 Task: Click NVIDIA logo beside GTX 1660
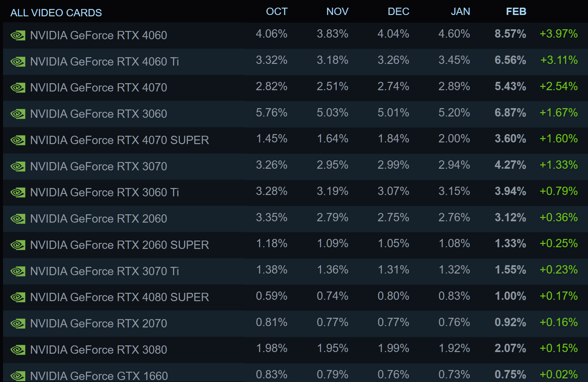[18, 376]
